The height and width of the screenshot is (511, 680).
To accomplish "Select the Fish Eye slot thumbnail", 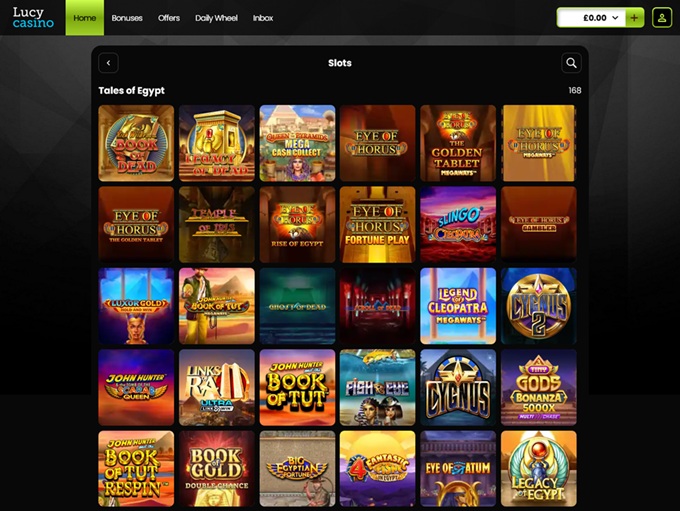I will click(377, 387).
